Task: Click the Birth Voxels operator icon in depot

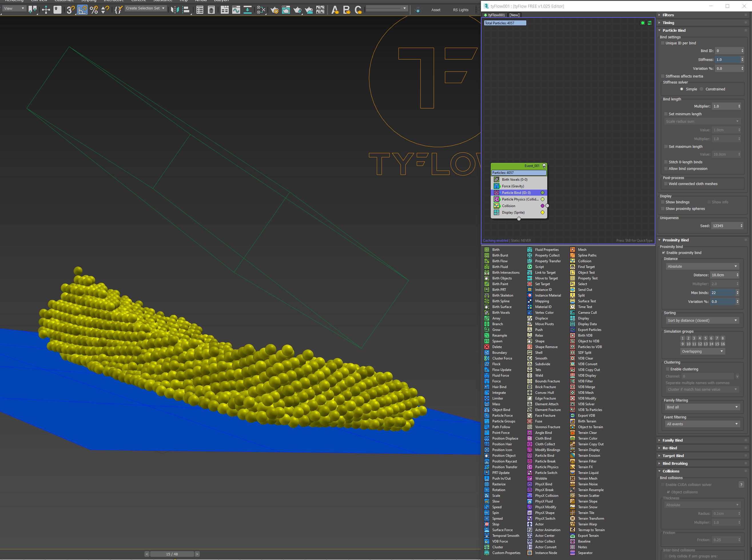Action: (x=487, y=313)
